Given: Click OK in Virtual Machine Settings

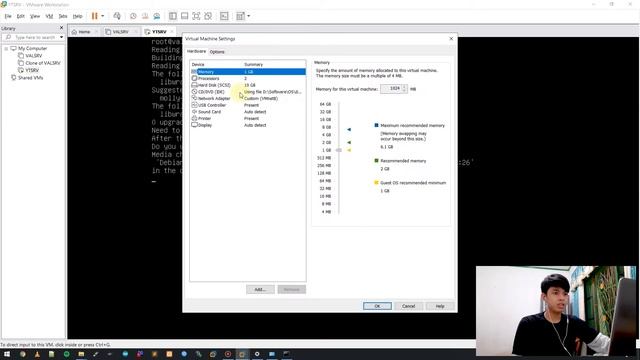Looking at the screenshot, I should [x=377, y=306].
